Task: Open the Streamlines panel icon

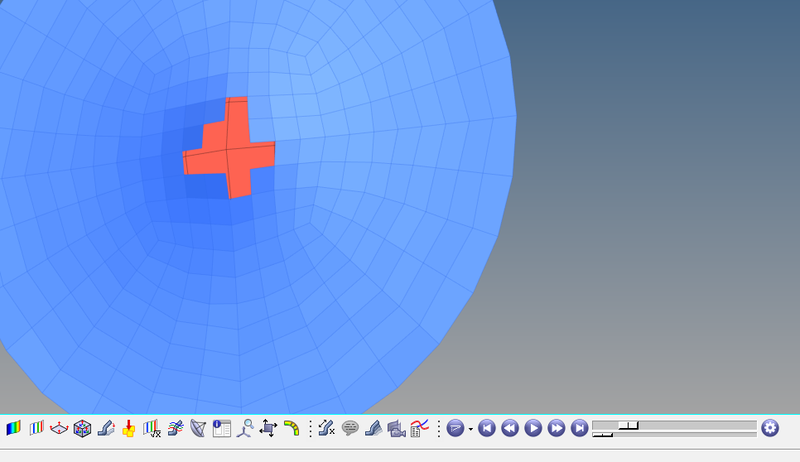Action: coord(175,428)
